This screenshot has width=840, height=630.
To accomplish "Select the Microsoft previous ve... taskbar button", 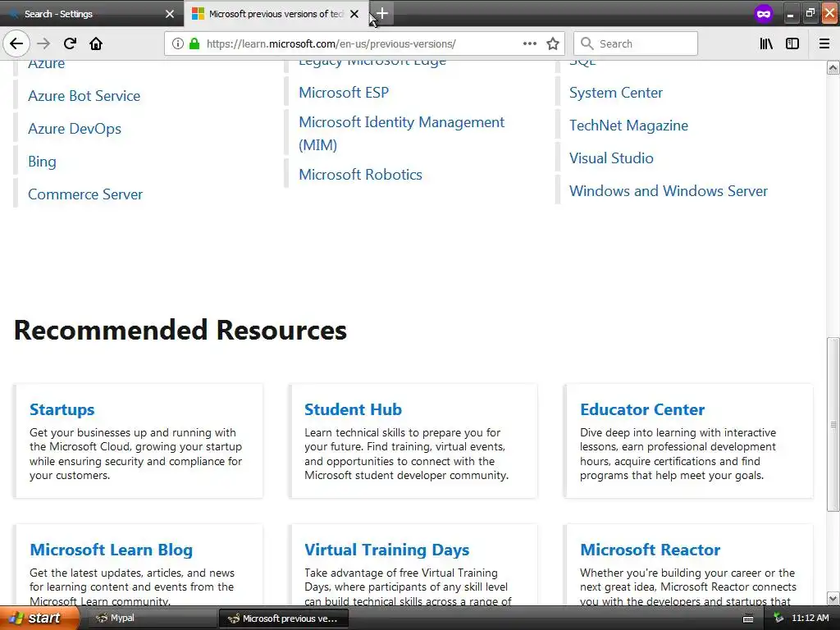I will pos(283,619).
